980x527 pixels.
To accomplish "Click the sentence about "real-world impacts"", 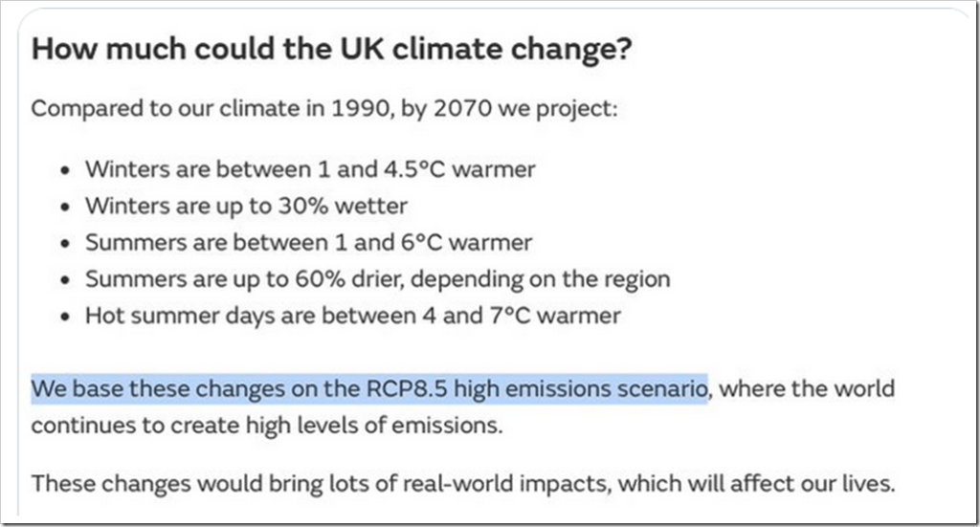I will click(x=462, y=483).
